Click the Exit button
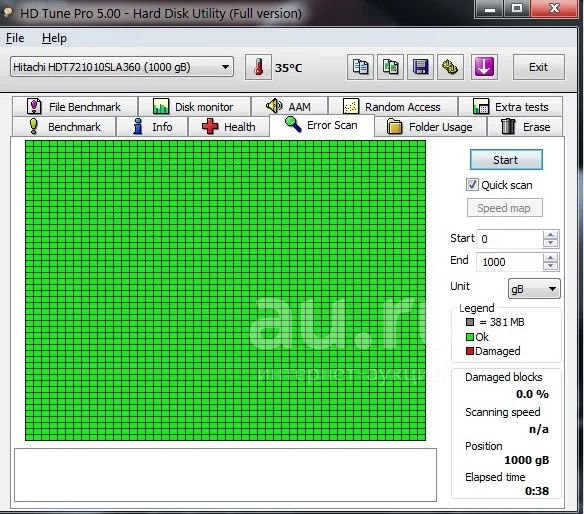Viewport: 584px width, 514px height. click(539, 67)
